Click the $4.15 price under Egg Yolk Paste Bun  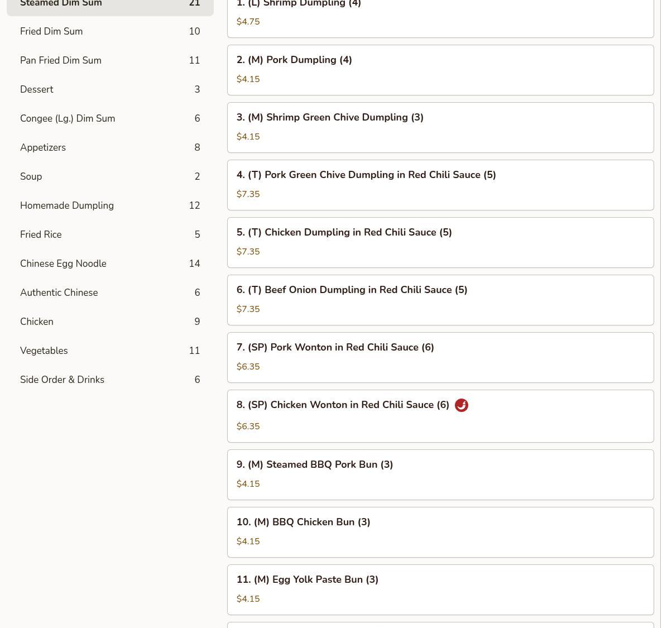coord(248,599)
